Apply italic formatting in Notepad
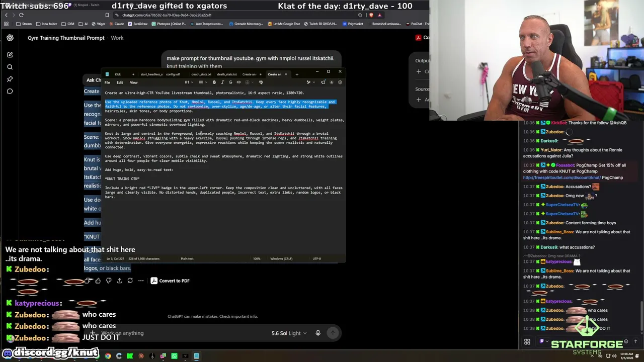Image resolution: width=644 pixels, height=362 pixels. tap(222, 82)
